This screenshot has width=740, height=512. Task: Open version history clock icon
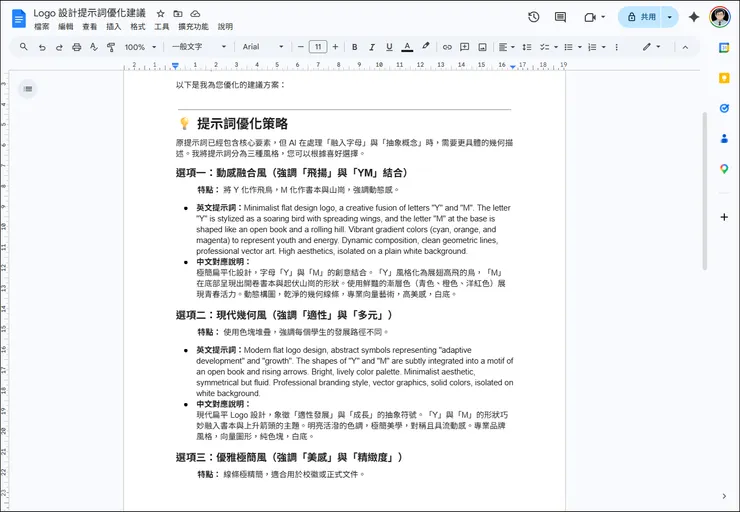pyautogui.click(x=534, y=17)
